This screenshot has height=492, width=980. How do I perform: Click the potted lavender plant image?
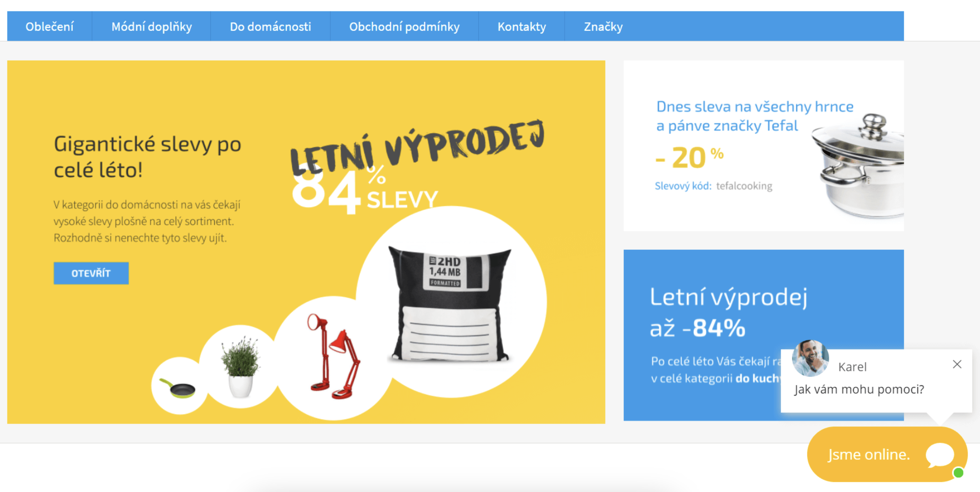(241, 366)
